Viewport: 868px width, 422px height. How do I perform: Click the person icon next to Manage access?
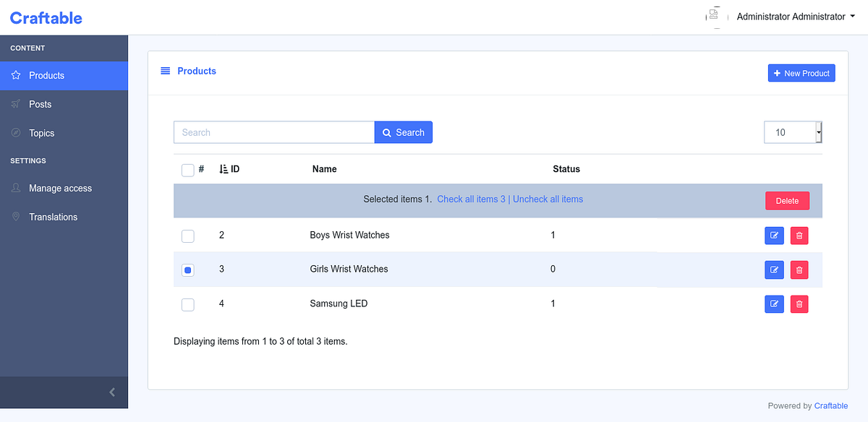click(16, 188)
